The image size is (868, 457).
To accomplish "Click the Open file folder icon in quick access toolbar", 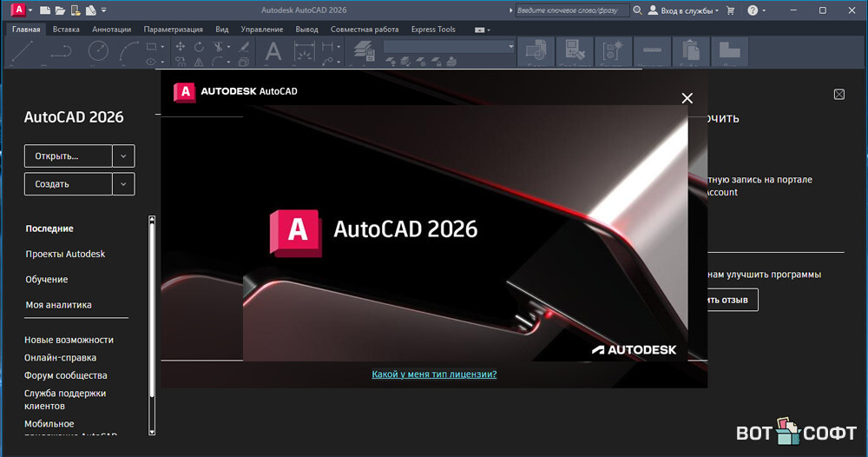I will click(59, 10).
